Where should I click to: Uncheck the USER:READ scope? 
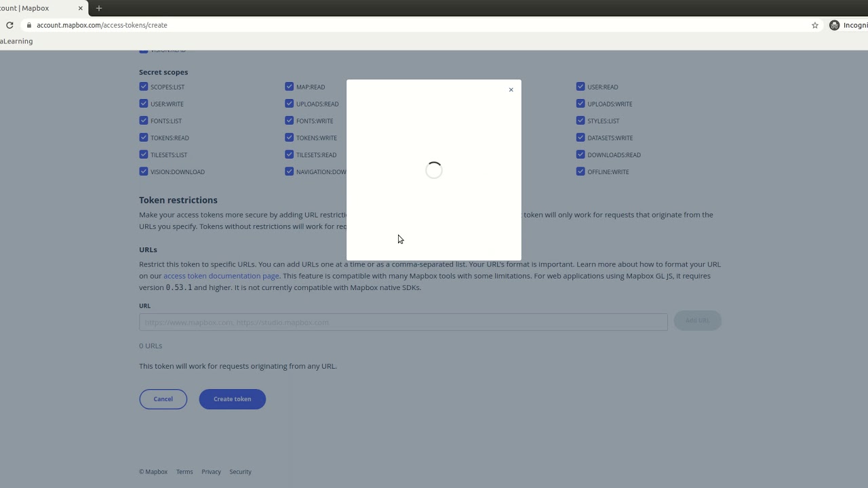[x=580, y=87]
